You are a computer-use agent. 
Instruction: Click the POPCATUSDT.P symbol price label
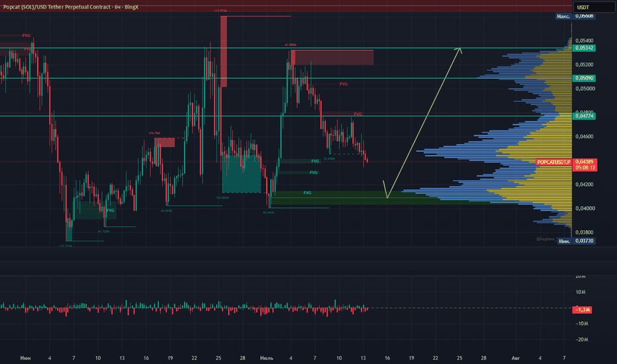tap(553, 162)
